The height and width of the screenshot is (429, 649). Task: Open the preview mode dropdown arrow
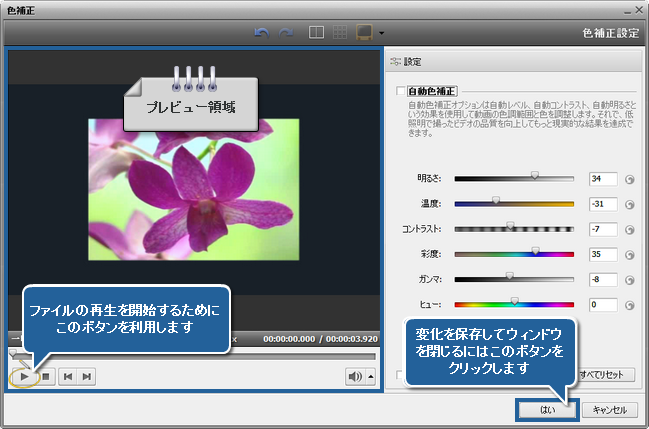coord(381,33)
